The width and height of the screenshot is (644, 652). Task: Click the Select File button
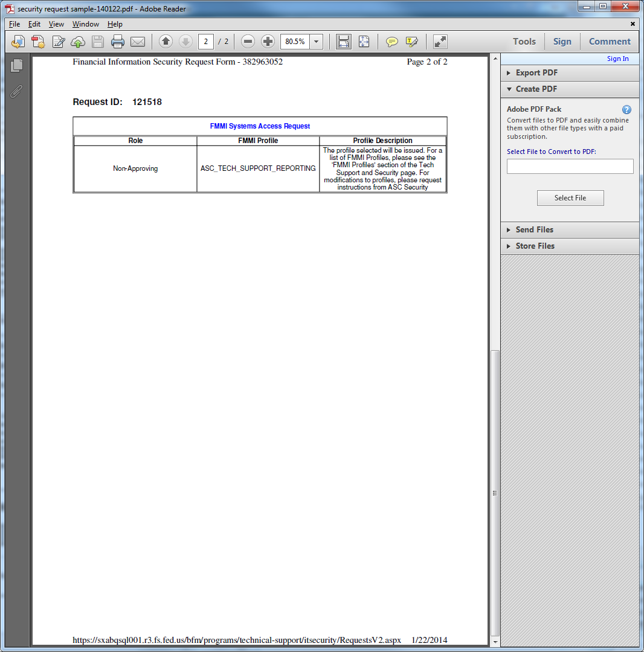coord(570,198)
